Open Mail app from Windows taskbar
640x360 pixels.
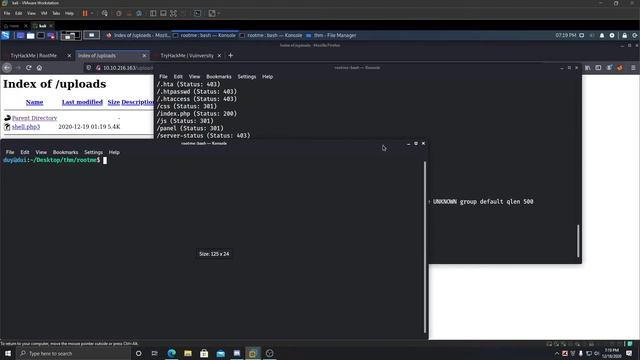[220, 353]
